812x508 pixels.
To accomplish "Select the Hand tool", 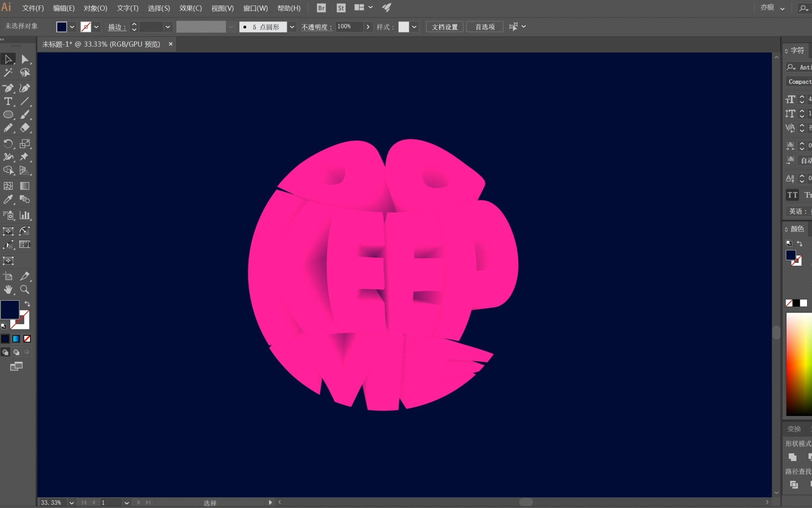I will pyautogui.click(x=8, y=290).
